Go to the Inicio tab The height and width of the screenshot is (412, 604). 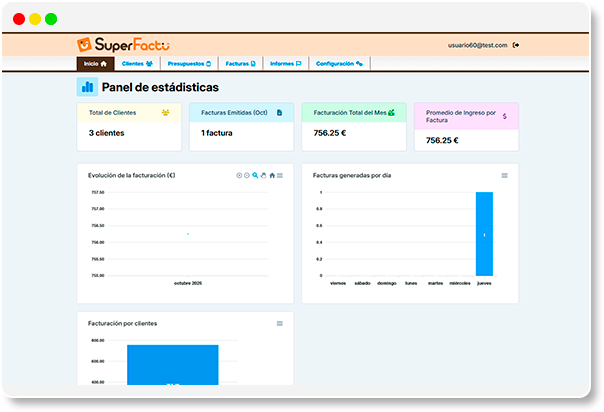(x=95, y=63)
